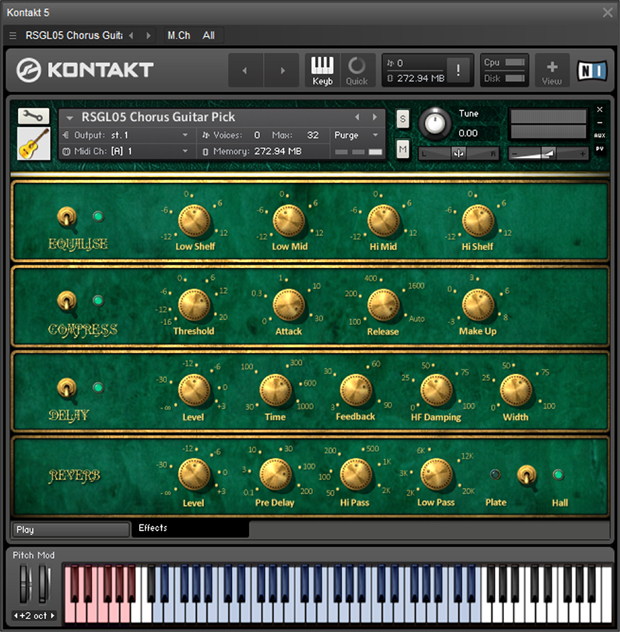Click the reverb Hi Pass knob
This screenshot has width=620, height=632.
[x=356, y=475]
